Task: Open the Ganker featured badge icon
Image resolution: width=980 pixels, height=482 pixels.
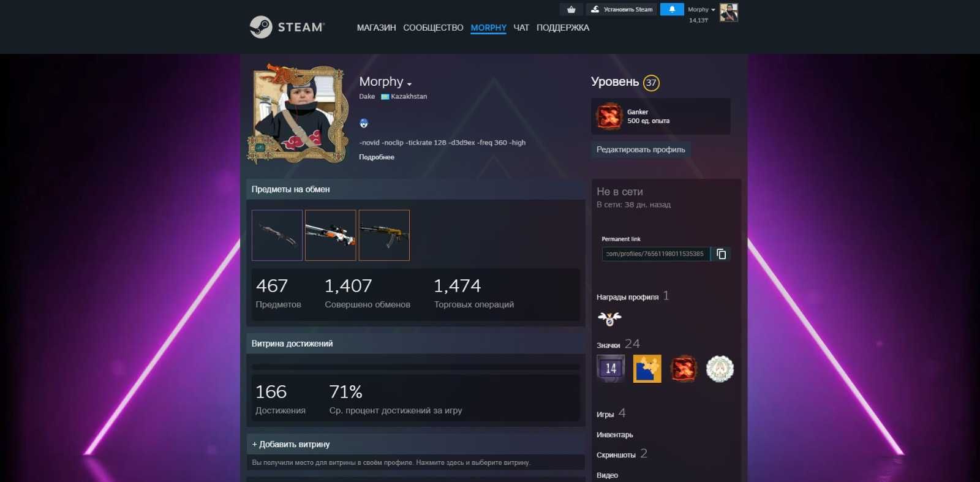Action: [609, 116]
